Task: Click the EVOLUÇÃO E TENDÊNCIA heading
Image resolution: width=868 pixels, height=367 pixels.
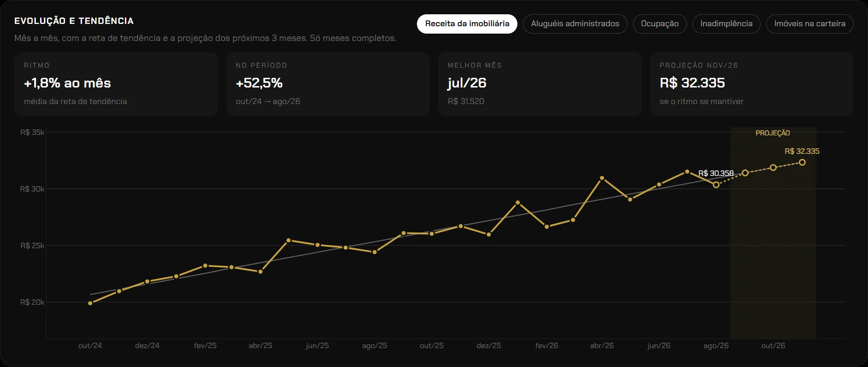Action: (74, 21)
